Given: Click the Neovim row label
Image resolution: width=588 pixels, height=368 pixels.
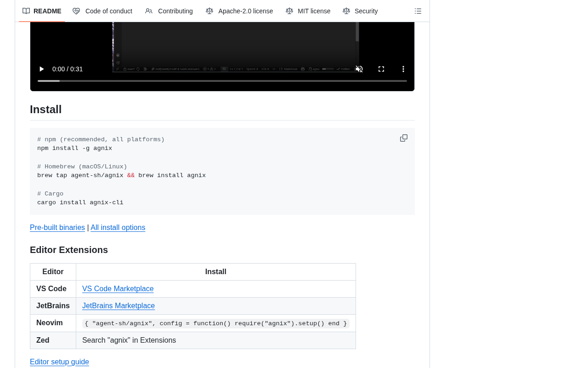Looking at the screenshot, I should tap(50, 323).
